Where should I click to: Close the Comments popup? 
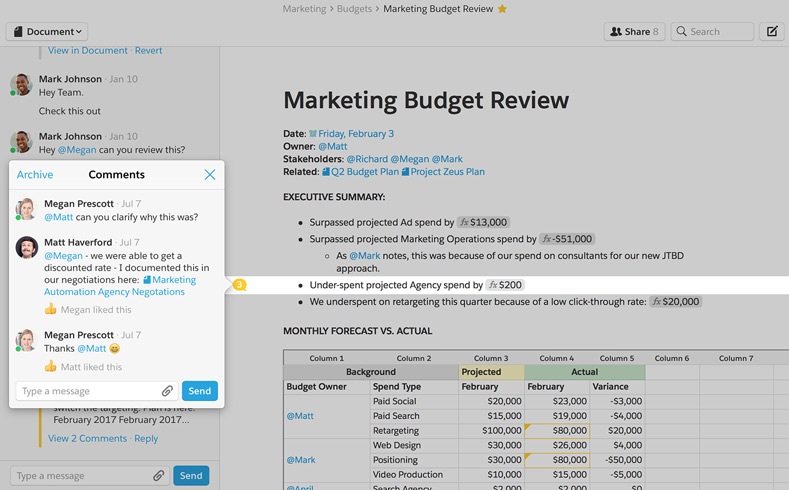tap(210, 175)
